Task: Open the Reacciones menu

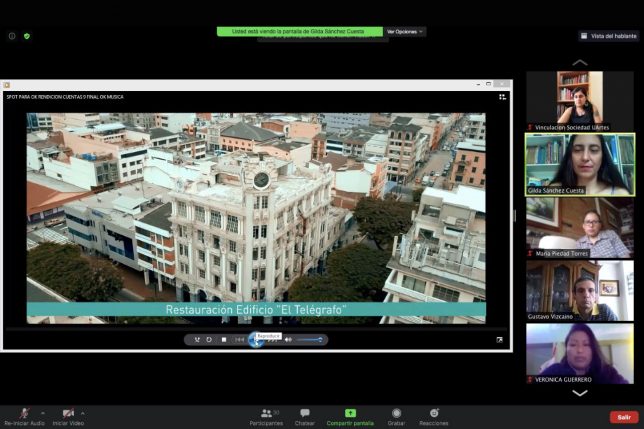Action: coord(433,416)
